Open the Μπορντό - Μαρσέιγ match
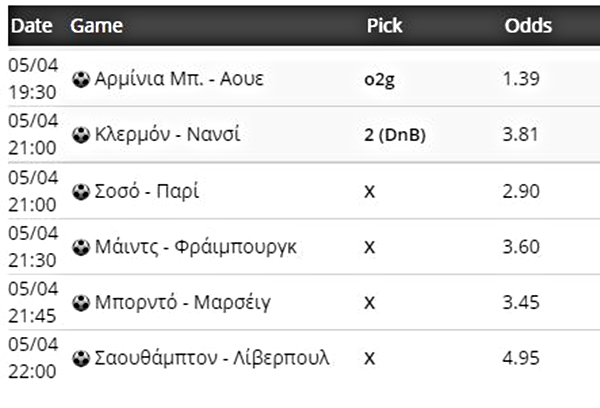600x408 pixels. (171, 301)
